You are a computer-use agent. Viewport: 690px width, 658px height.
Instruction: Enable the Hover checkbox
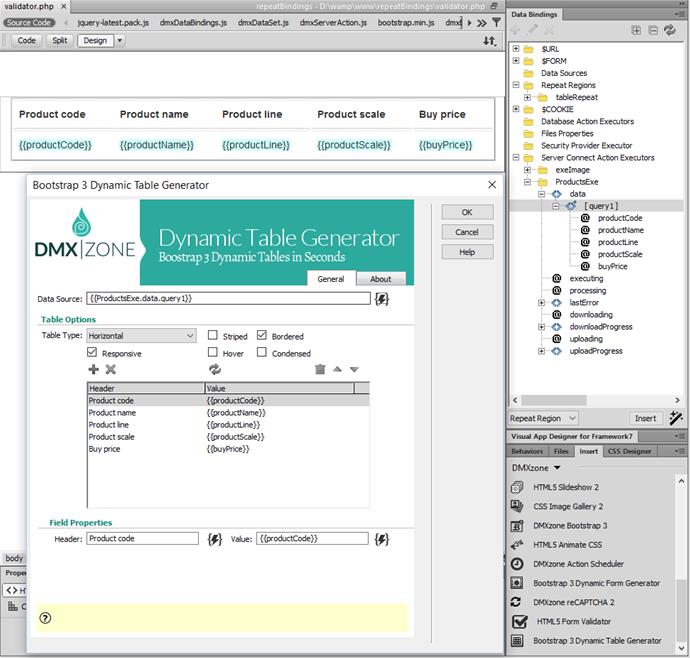coord(213,353)
